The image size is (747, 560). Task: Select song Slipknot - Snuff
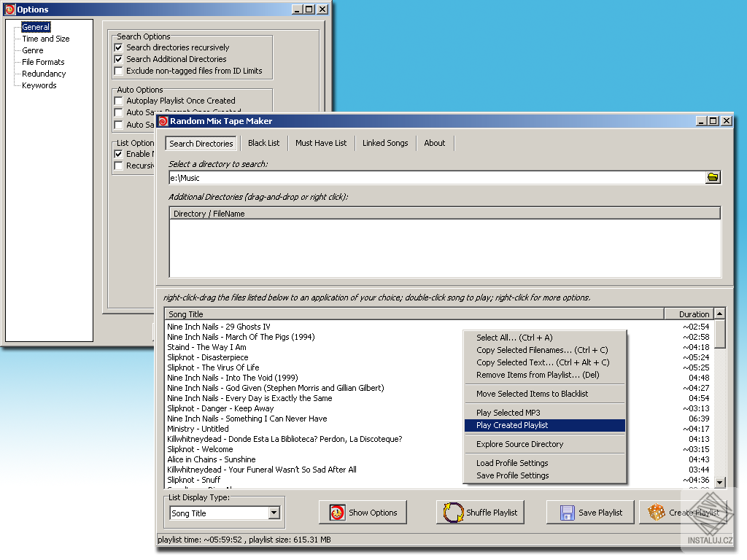194,480
